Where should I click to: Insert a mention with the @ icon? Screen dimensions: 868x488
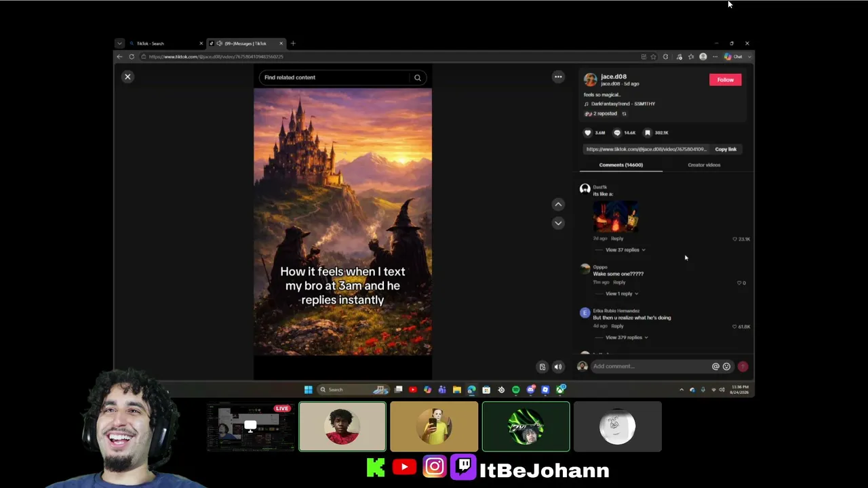(715, 367)
